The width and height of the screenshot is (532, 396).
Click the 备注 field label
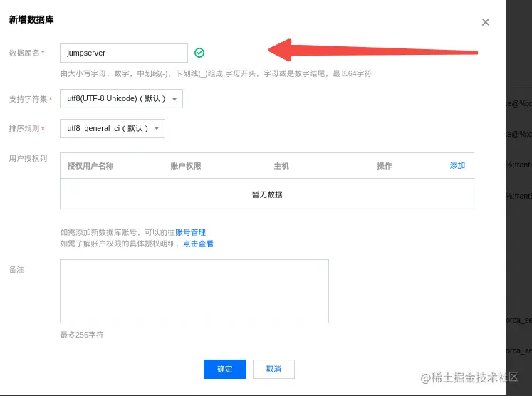16,269
